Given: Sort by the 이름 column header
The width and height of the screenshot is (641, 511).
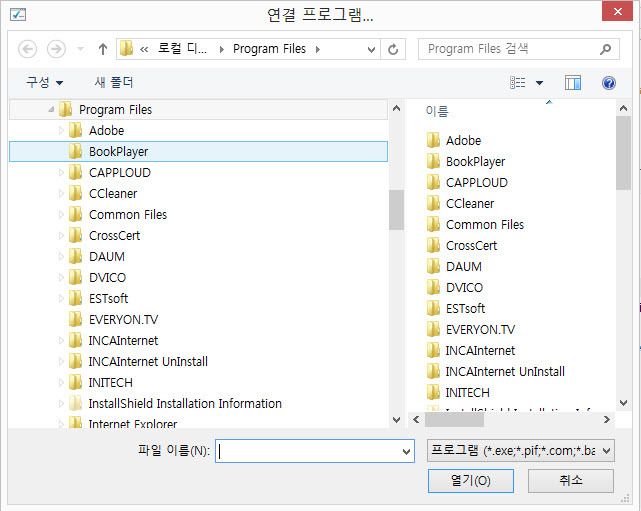Looking at the screenshot, I should click(x=437, y=111).
